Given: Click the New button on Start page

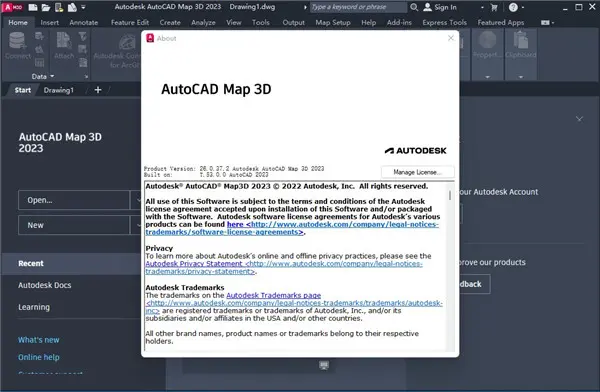Looking at the screenshot, I should coord(73,225).
